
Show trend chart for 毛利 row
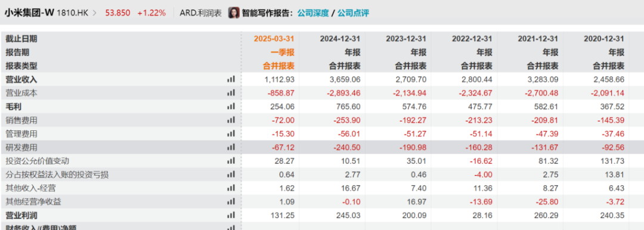pyautogui.click(x=231, y=106)
